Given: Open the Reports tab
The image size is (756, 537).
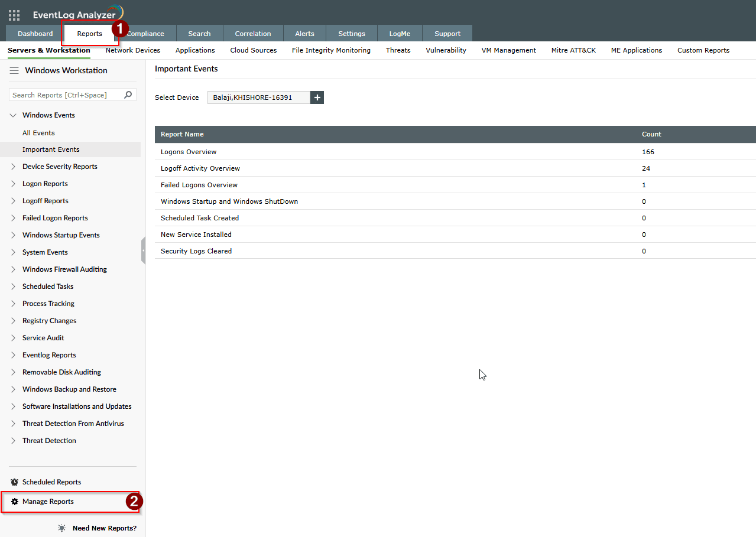Looking at the screenshot, I should pyautogui.click(x=89, y=34).
